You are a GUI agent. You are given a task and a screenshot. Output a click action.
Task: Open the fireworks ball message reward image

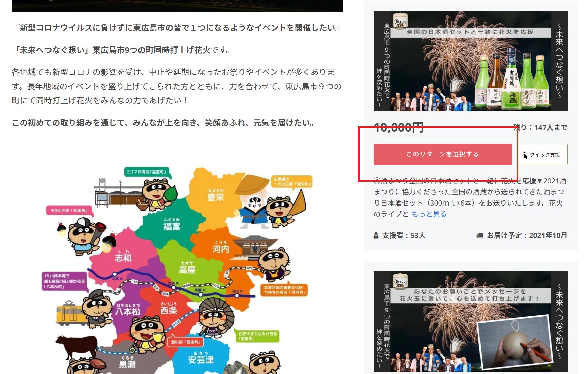470,321
